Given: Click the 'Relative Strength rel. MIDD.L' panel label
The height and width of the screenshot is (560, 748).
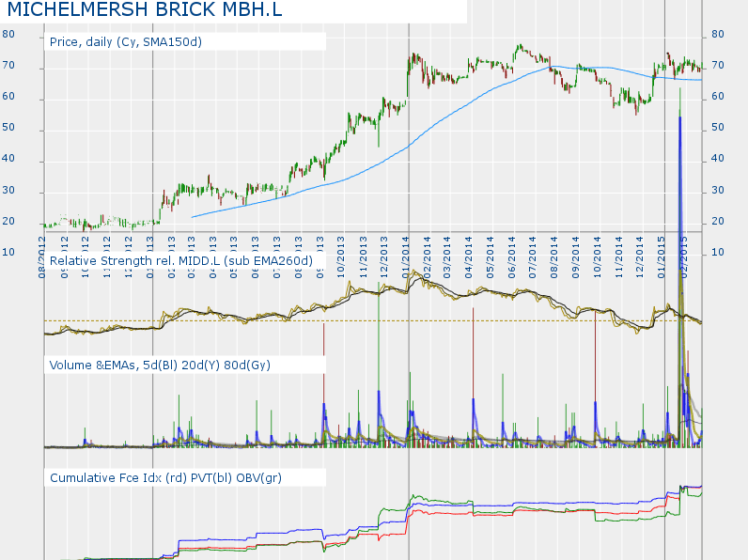Looking at the screenshot, I should pyautogui.click(x=180, y=261).
